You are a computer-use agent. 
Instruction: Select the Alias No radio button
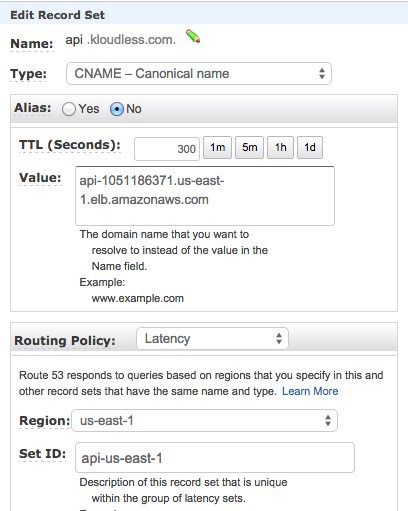(117, 109)
